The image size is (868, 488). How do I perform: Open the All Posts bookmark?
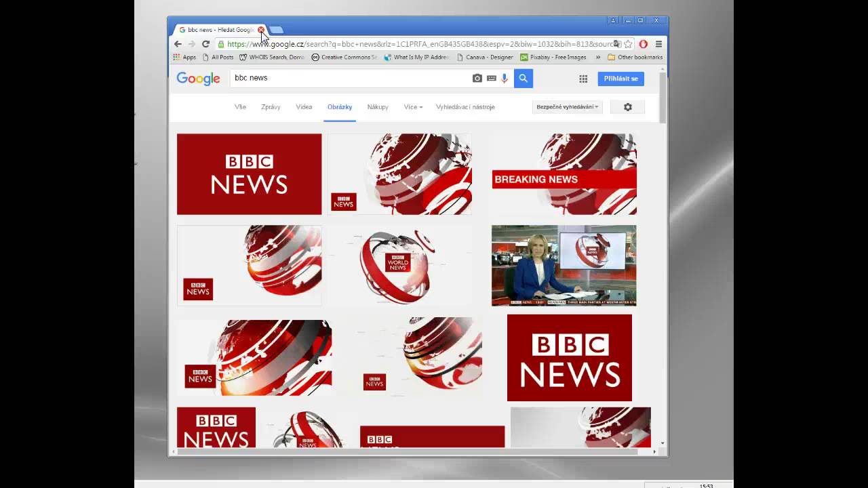(218, 58)
